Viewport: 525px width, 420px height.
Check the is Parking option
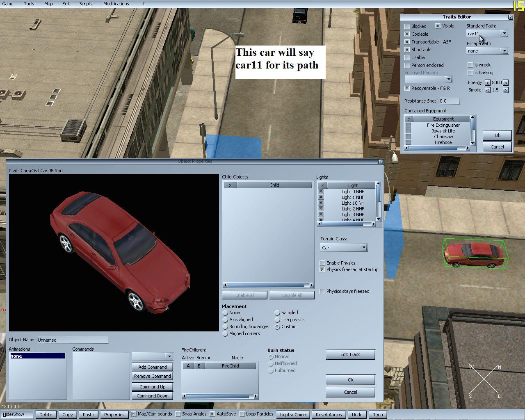click(470, 73)
